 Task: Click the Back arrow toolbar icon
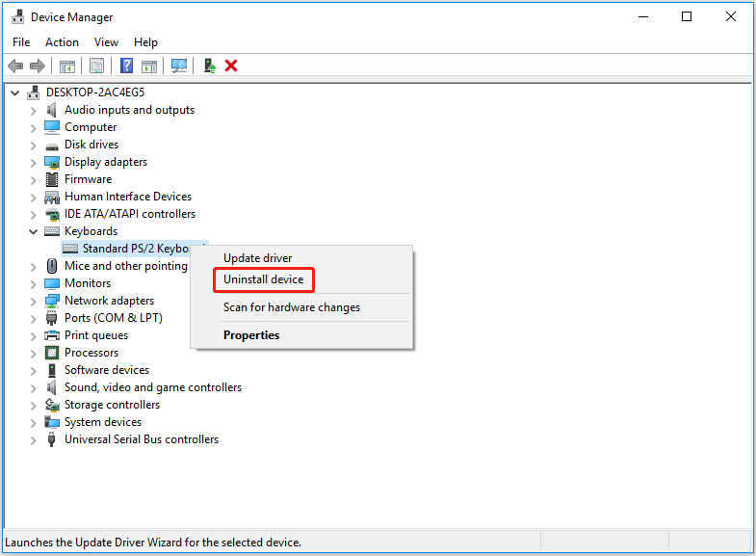point(15,66)
